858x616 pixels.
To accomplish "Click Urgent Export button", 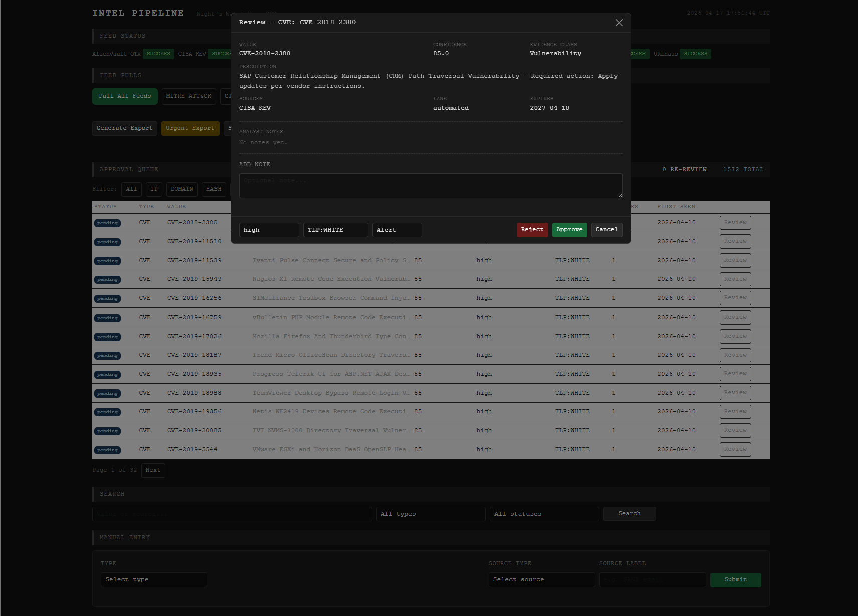I will pos(190,128).
